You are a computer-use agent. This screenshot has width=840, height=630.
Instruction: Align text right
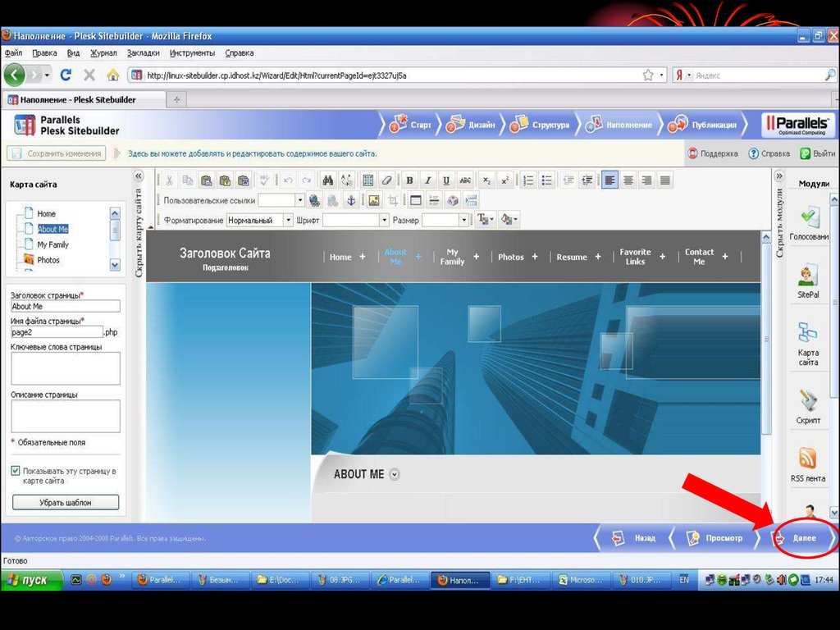click(646, 180)
